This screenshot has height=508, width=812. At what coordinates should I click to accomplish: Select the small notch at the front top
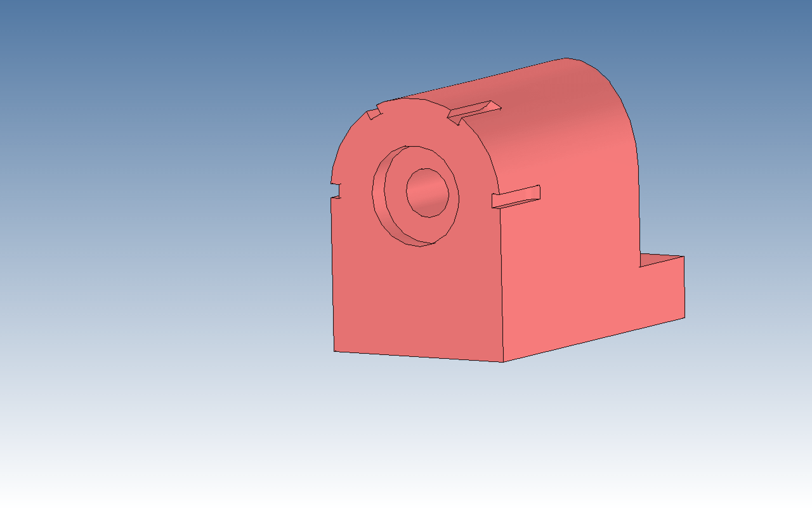374,114
